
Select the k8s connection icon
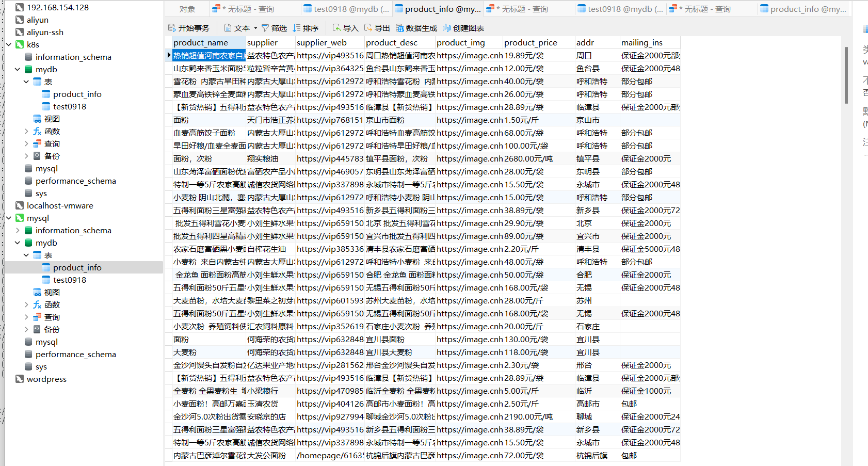(x=20, y=44)
